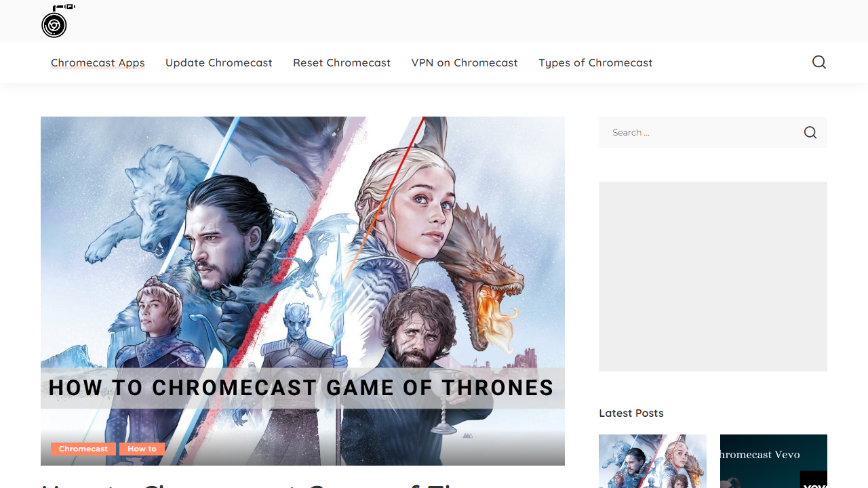Submit the sidebar search with magnifier icon
Viewport: 868px width, 488px height.
[810, 132]
